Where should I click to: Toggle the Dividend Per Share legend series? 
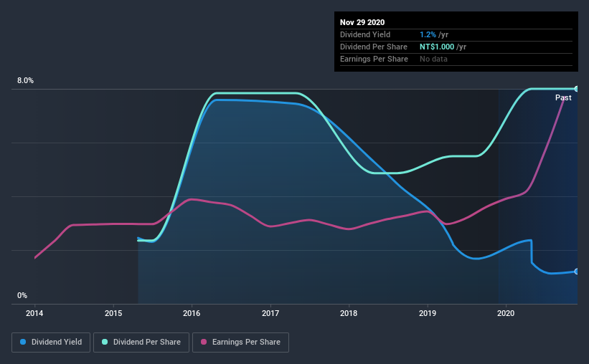coord(141,343)
